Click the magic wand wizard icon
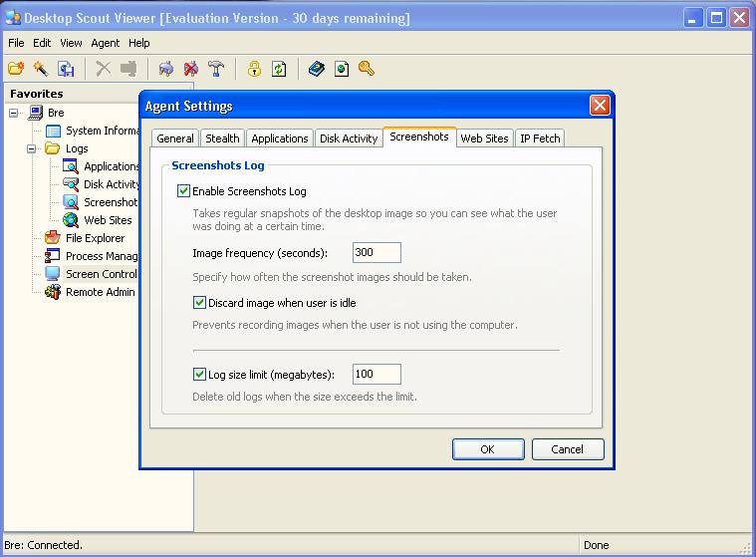The height and width of the screenshot is (557, 756). [41, 69]
